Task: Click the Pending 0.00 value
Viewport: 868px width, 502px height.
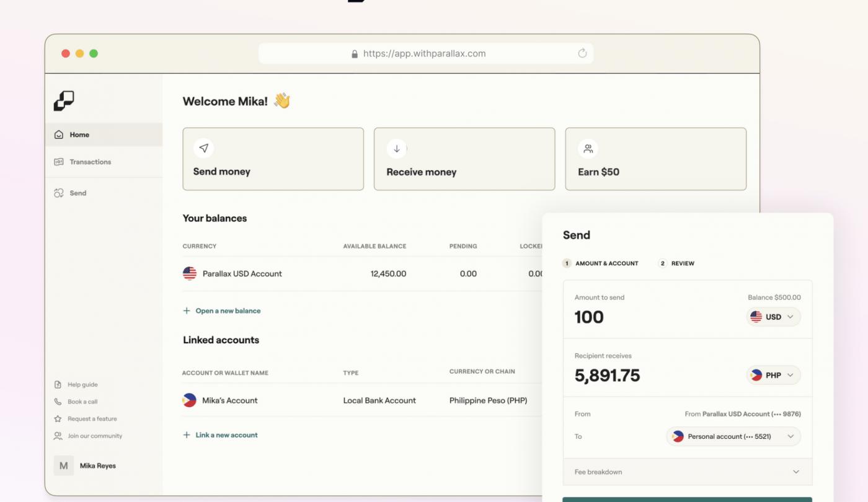Action: click(x=469, y=273)
